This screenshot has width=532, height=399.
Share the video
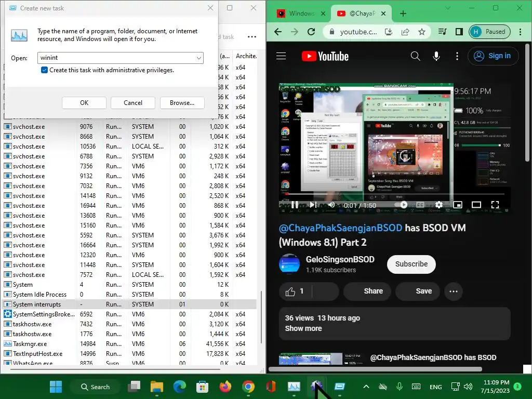pos(367,291)
